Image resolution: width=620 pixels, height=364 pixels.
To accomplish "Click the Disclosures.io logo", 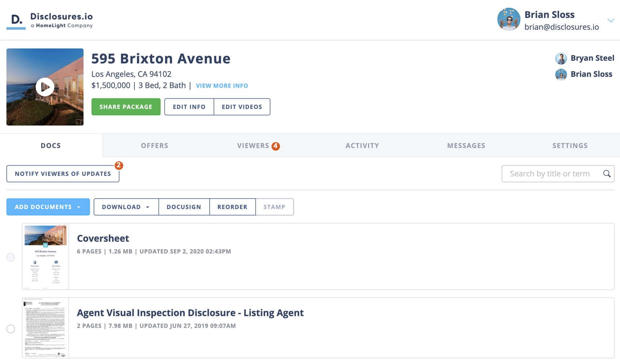I will tap(50, 19).
